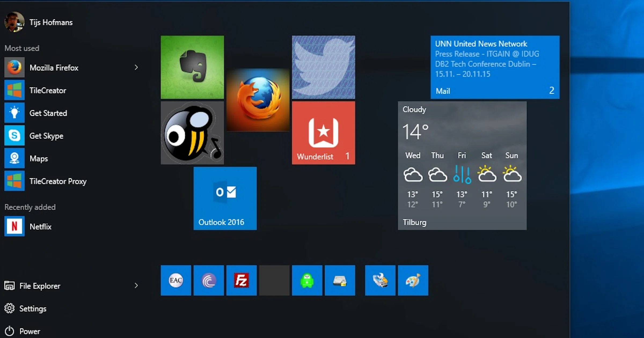The image size is (644, 338).
Task: Open the Twitter bird tile
Action: pyautogui.click(x=323, y=67)
